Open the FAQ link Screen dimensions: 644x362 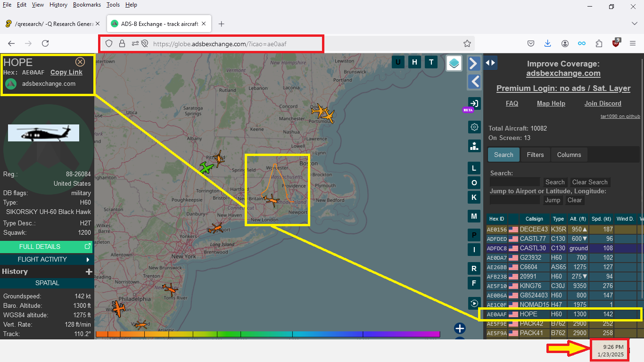512,103
